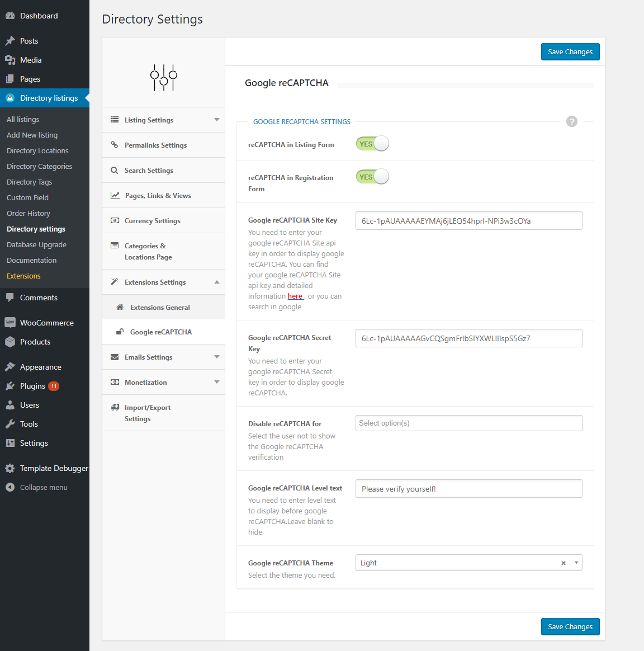The height and width of the screenshot is (651, 644).
Task: Click the Search Settings magnifier icon
Action: click(115, 171)
